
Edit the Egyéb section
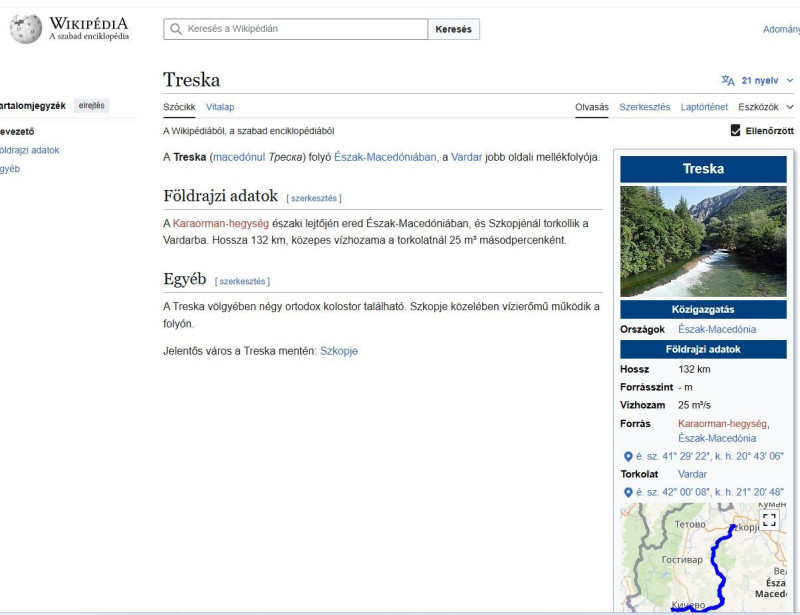[x=242, y=281]
